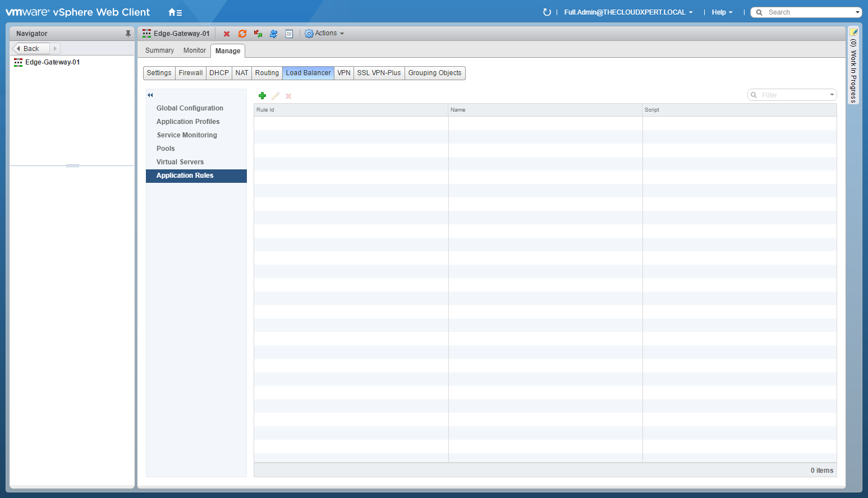
Task: Open the Filter options dropdown arrow
Action: [832, 95]
